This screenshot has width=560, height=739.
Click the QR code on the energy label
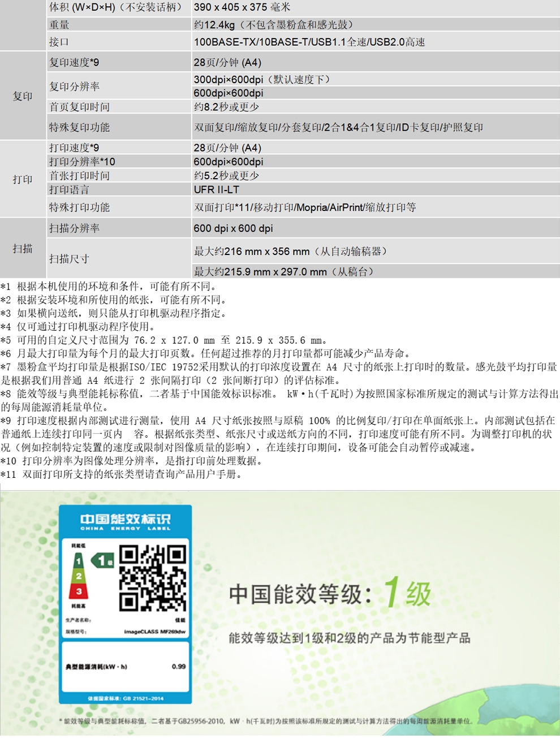[152, 578]
